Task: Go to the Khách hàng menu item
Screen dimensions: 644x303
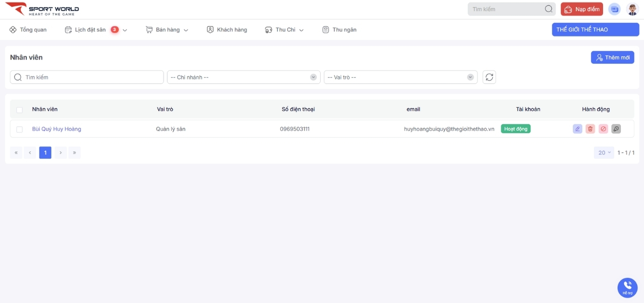Action: [227, 30]
